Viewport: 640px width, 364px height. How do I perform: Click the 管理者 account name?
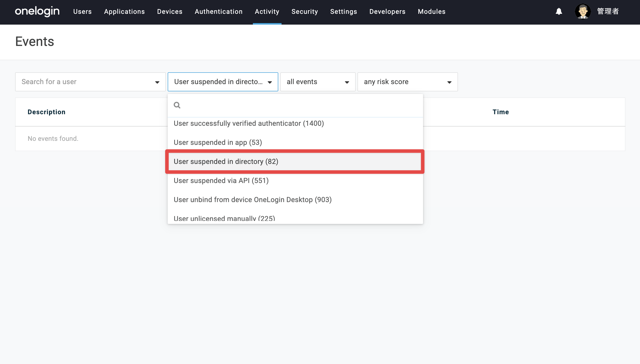pyautogui.click(x=608, y=11)
